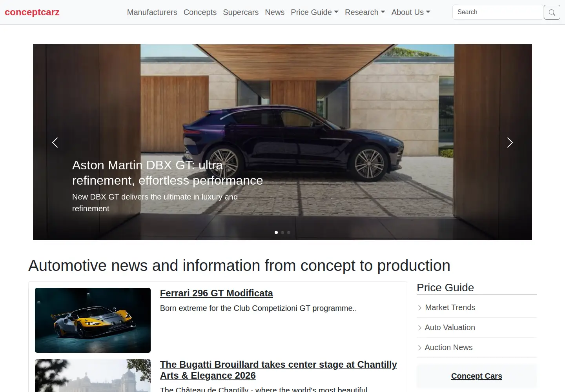Open the Price Guide dropdown menu

click(x=315, y=12)
